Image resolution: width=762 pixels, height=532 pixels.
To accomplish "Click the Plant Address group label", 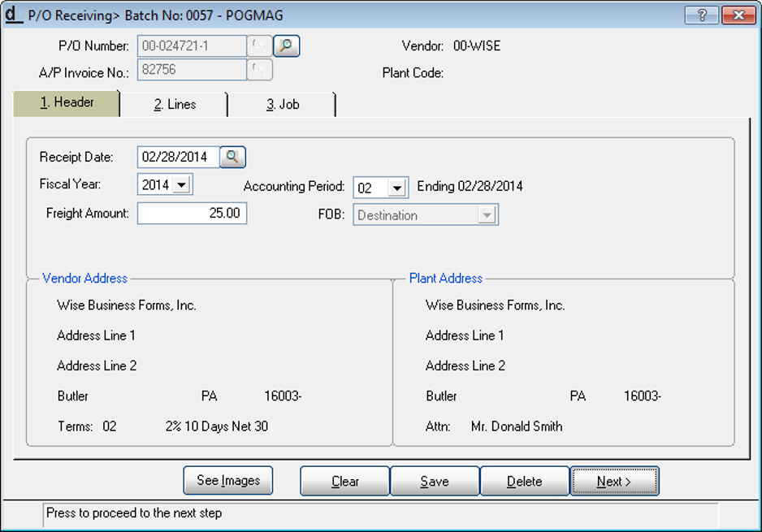I will pyautogui.click(x=446, y=279).
